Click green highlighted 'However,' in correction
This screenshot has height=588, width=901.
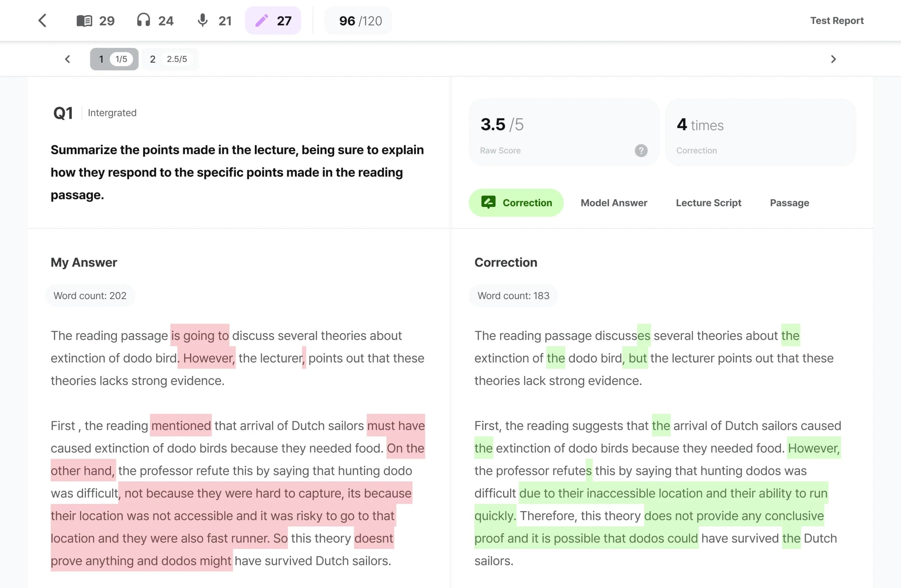click(814, 448)
